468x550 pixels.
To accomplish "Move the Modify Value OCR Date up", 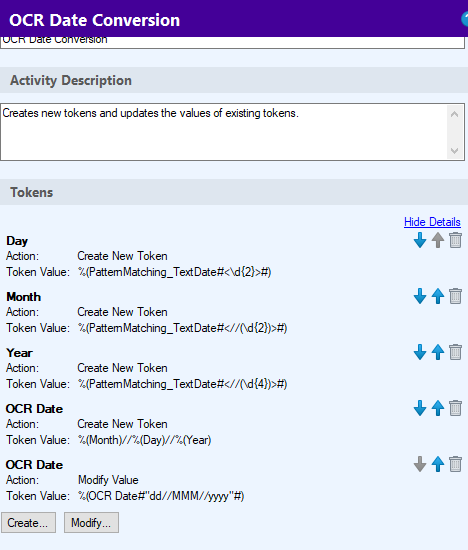I will coord(437,464).
